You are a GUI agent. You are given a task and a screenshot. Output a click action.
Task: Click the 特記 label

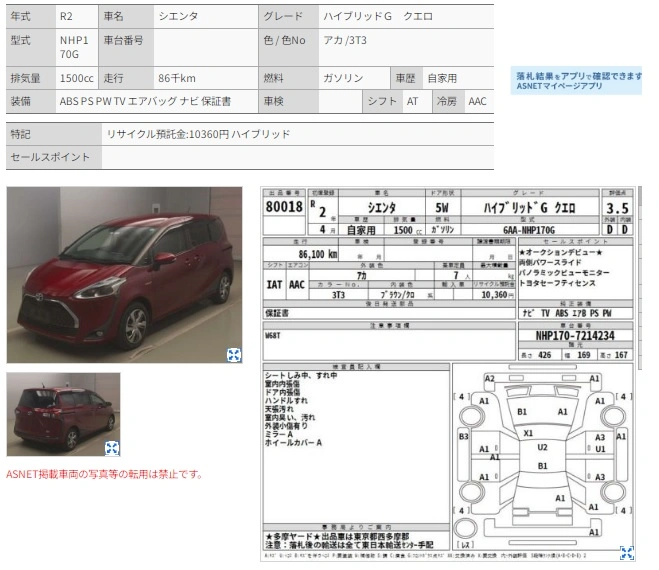tap(20, 134)
